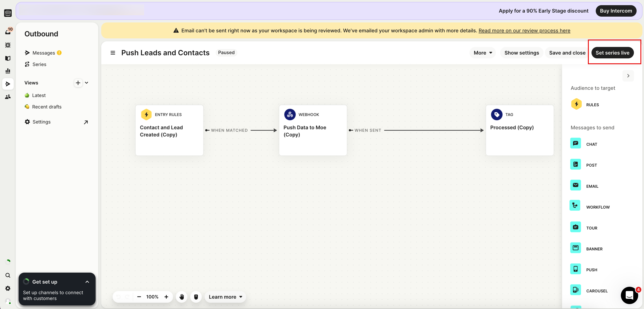Select the Tag Processed (Copy) node

(x=519, y=130)
